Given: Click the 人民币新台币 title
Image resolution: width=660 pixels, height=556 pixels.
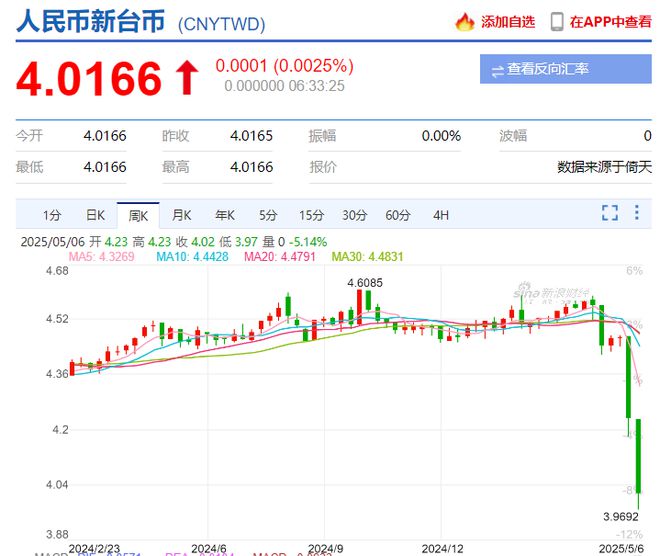Looking at the screenshot, I should pos(90,21).
